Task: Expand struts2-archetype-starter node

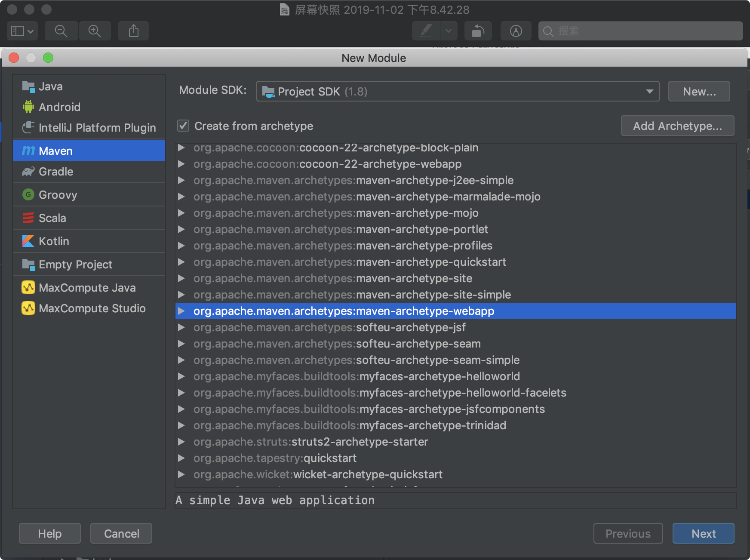Action: 181,442
